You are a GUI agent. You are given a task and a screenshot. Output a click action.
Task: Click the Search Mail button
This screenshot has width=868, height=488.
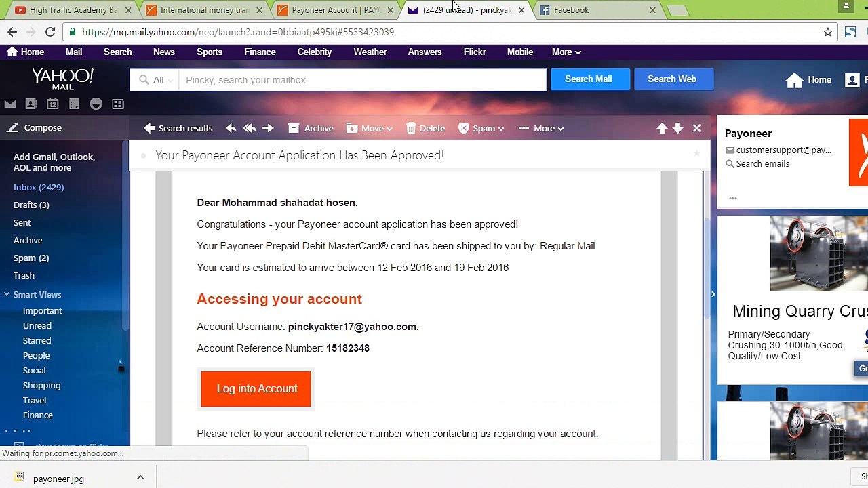589,79
